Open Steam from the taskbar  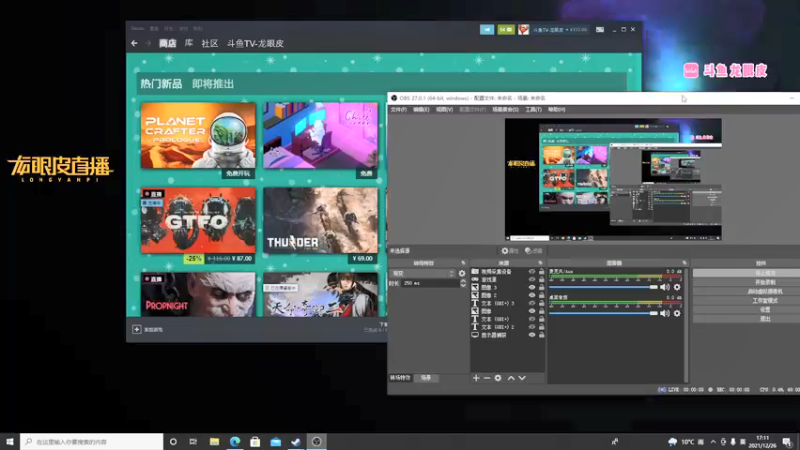coord(296,441)
